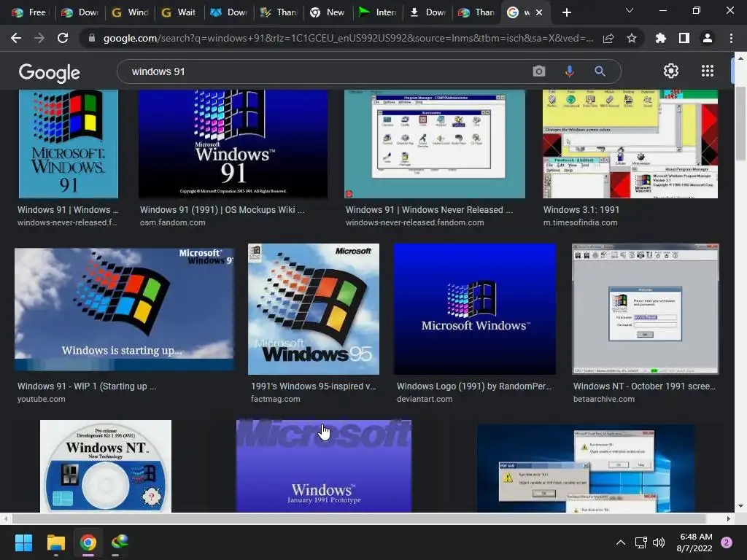Open the Windows 95 logo thumbnail
Image resolution: width=747 pixels, height=560 pixels.
pos(314,309)
